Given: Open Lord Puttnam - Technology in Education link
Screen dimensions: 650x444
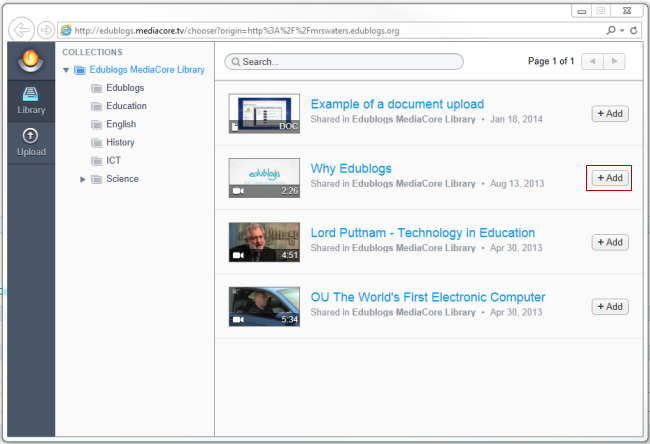Looking at the screenshot, I should tap(423, 233).
